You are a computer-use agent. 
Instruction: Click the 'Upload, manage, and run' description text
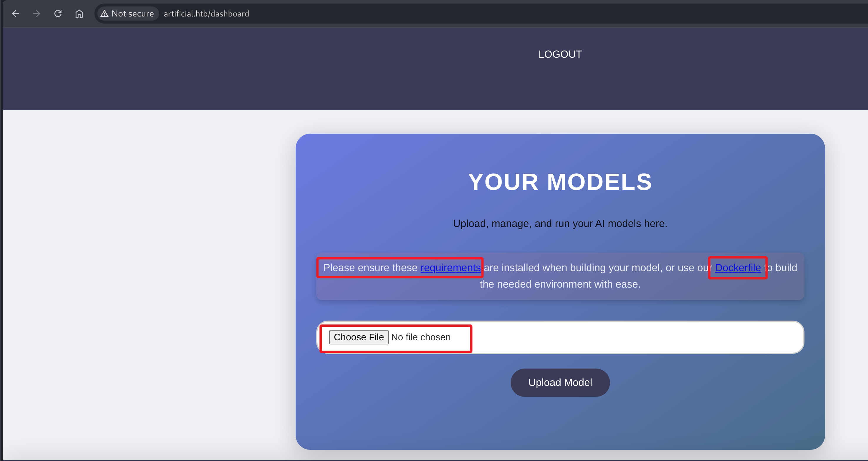(x=560, y=224)
